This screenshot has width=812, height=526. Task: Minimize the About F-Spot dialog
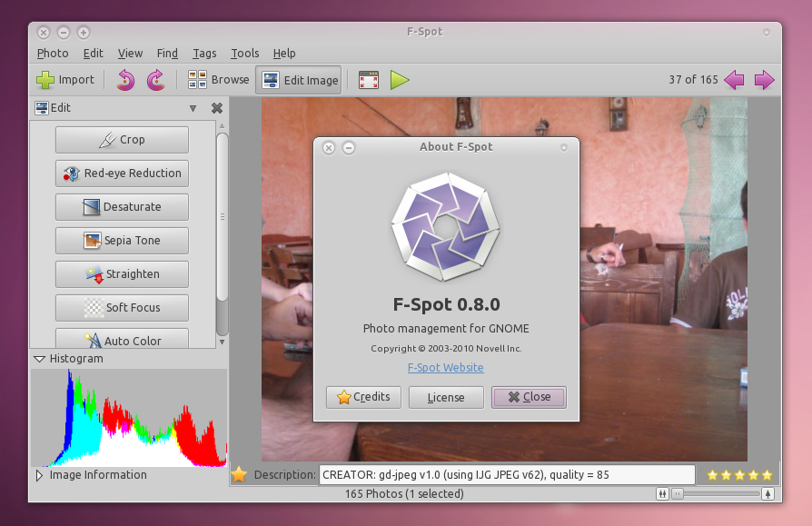[349, 148]
